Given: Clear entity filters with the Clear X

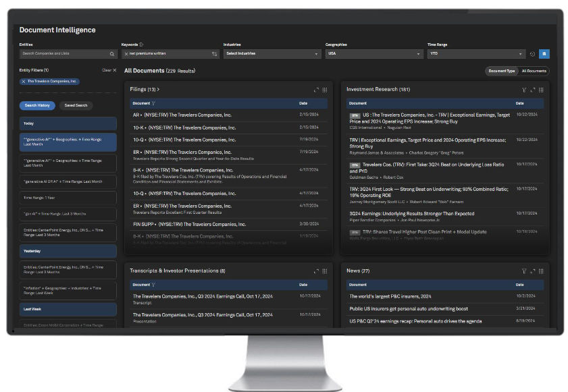Looking at the screenshot, I should (x=109, y=70).
